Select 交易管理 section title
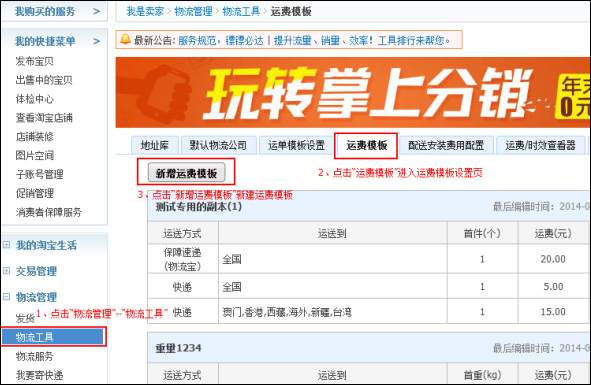The height and width of the screenshot is (385, 591). (36, 271)
